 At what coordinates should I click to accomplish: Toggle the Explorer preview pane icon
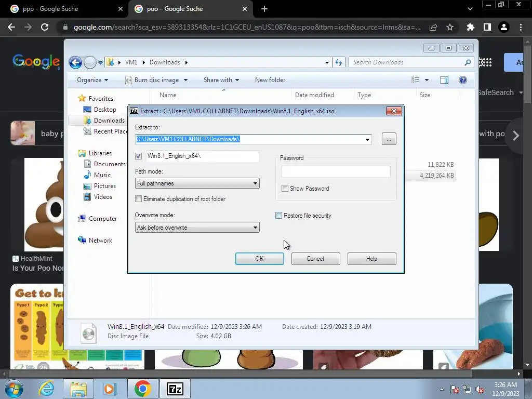click(444, 80)
